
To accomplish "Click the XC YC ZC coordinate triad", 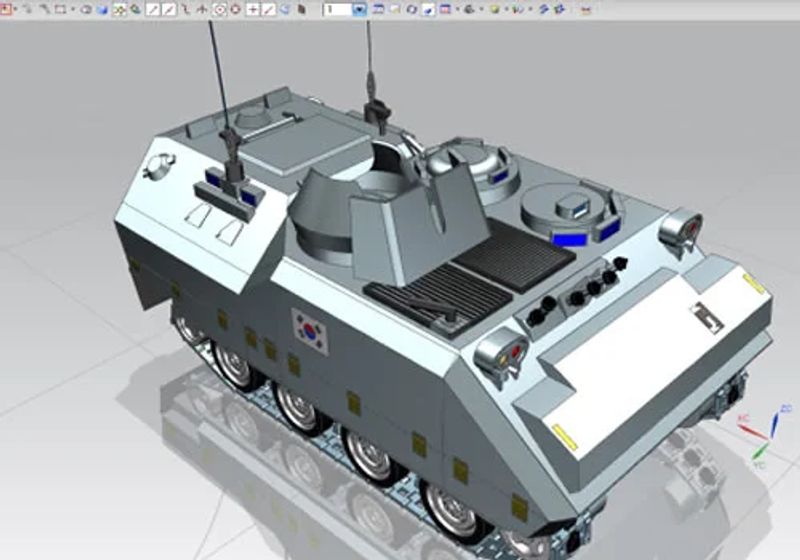I will click(765, 436).
